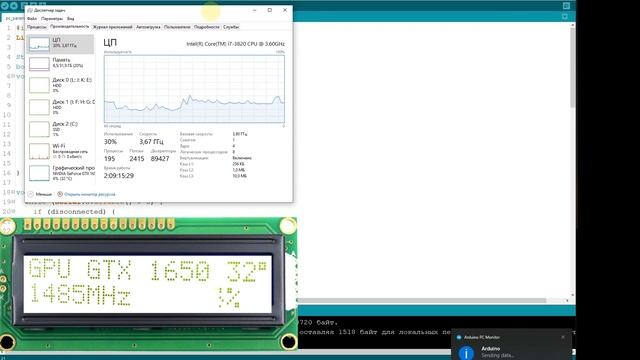The image size is (640, 360).
Task: Click the Intel Core i7-3820 CPU name
Action: coord(236,44)
